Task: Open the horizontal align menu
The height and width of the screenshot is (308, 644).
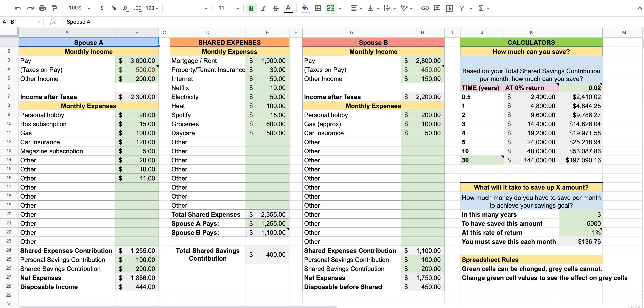Action: tap(356, 8)
